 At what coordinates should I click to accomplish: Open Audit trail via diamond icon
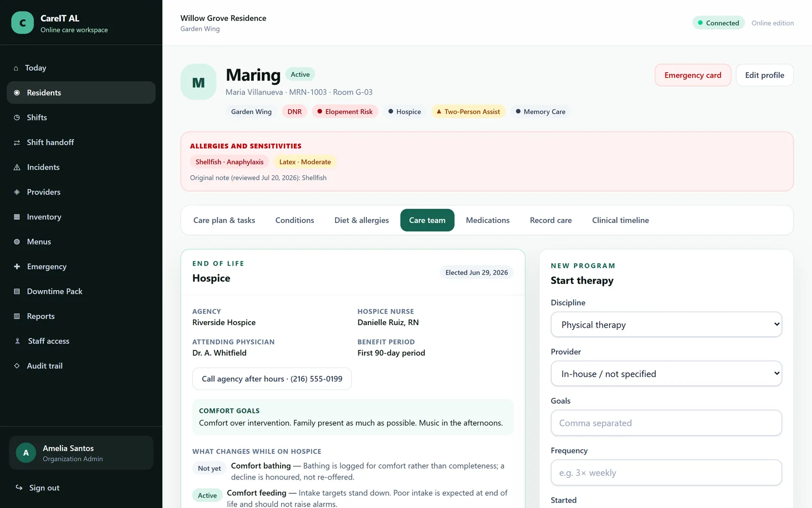coord(17,366)
